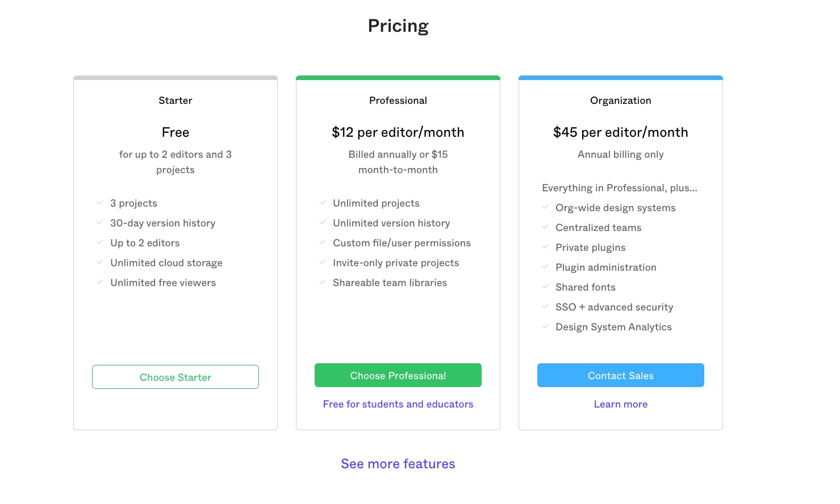Click checkmark next to Org-wide design systems
The width and height of the screenshot is (840, 504).
[x=545, y=207]
